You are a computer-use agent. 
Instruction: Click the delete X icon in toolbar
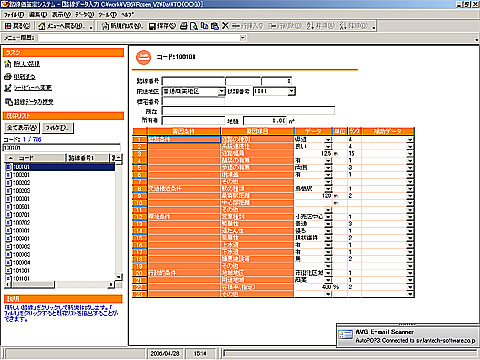[225, 26]
